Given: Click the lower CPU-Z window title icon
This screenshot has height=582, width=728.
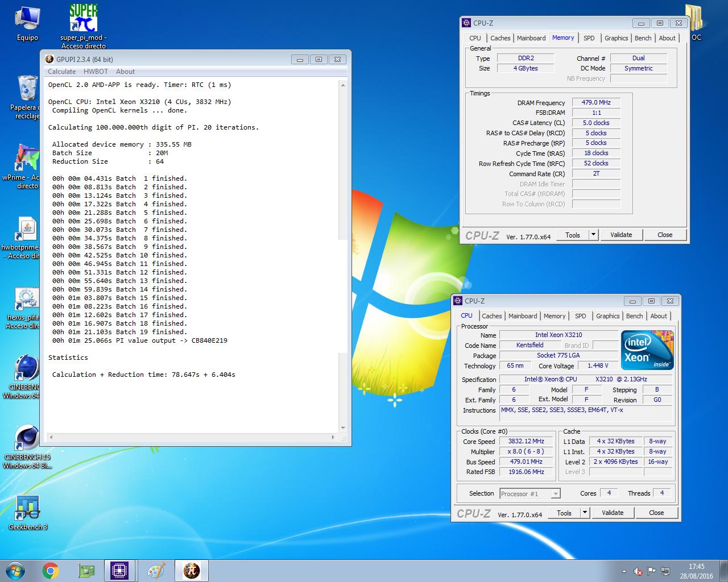Looking at the screenshot, I should click(458, 301).
